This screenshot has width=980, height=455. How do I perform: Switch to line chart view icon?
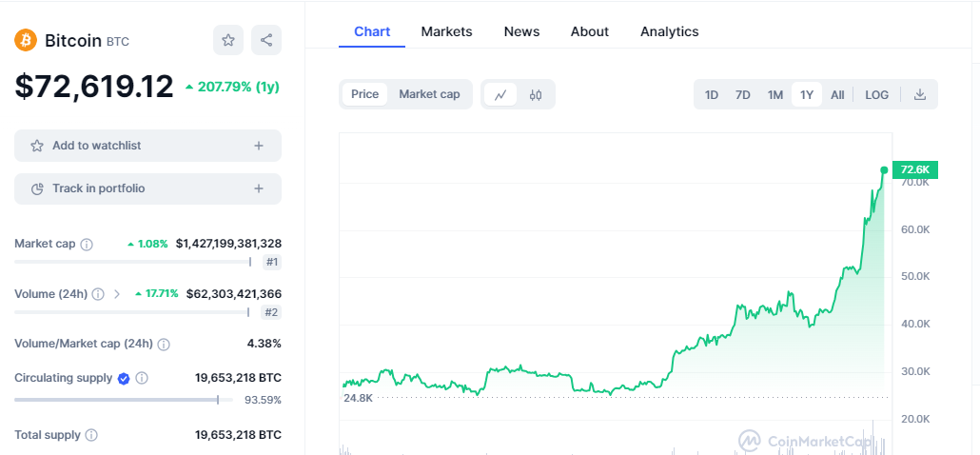pyautogui.click(x=500, y=94)
